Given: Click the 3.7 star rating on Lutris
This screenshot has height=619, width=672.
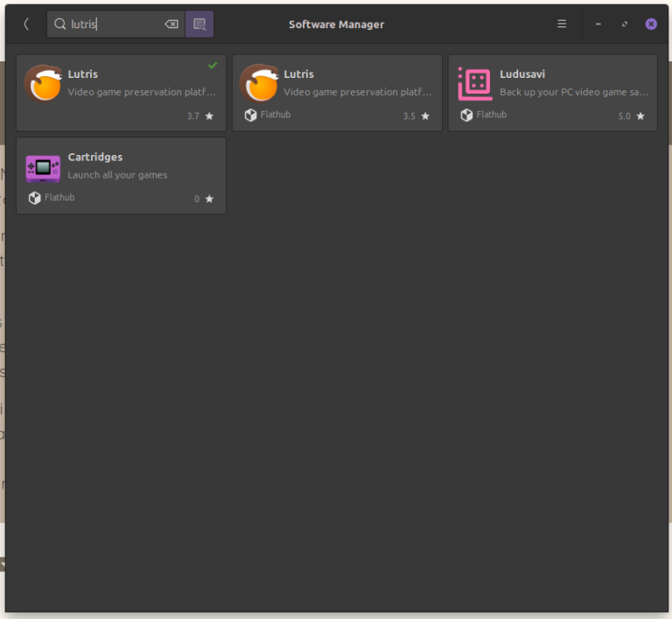Looking at the screenshot, I should point(199,116).
